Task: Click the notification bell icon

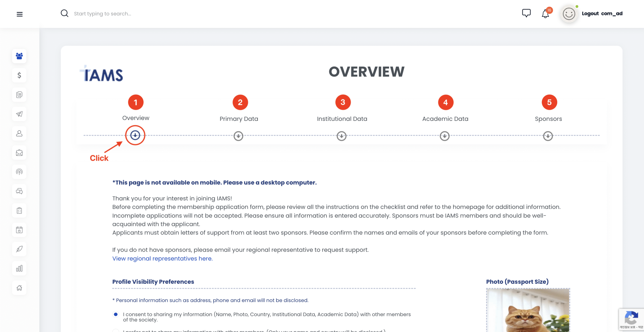Action: click(545, 14)
